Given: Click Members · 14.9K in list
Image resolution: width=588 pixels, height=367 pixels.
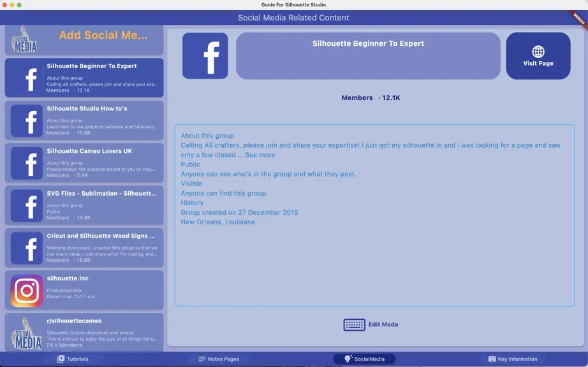Looking at the screenshot, I should pos(68,218).
